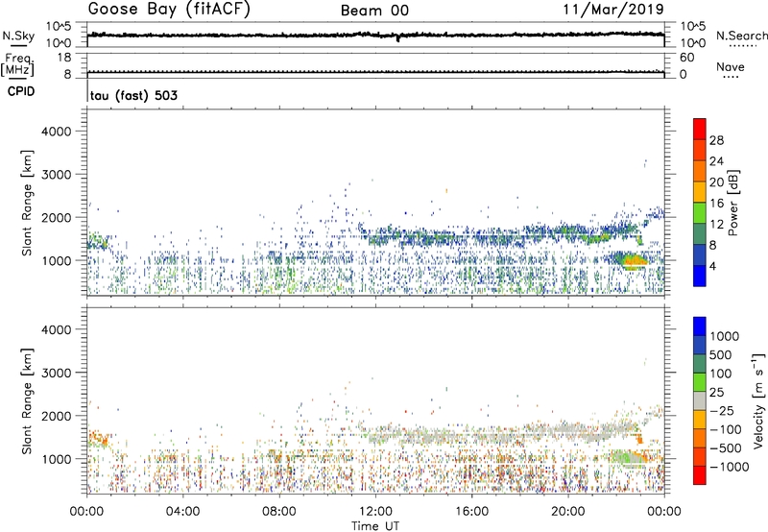Click the lower panel 'Slant Range [km]' label
This screenshot has width=768, height=532.
[x=28, y=400]
